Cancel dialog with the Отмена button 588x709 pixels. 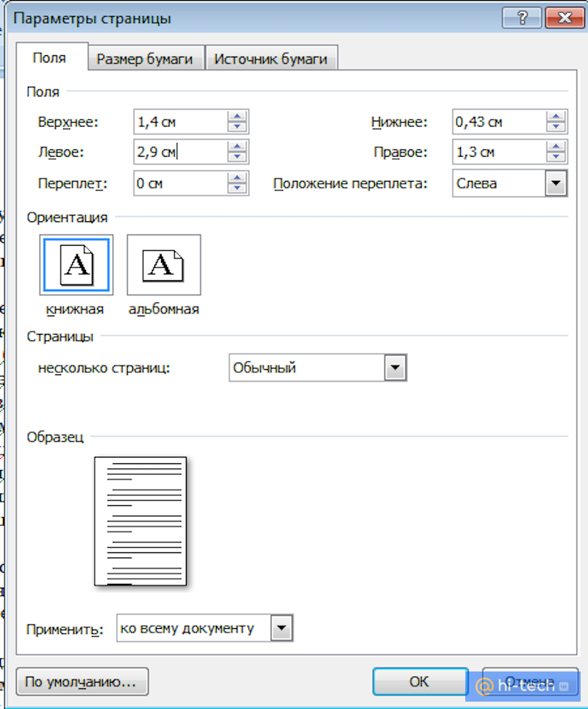(531, 681)
